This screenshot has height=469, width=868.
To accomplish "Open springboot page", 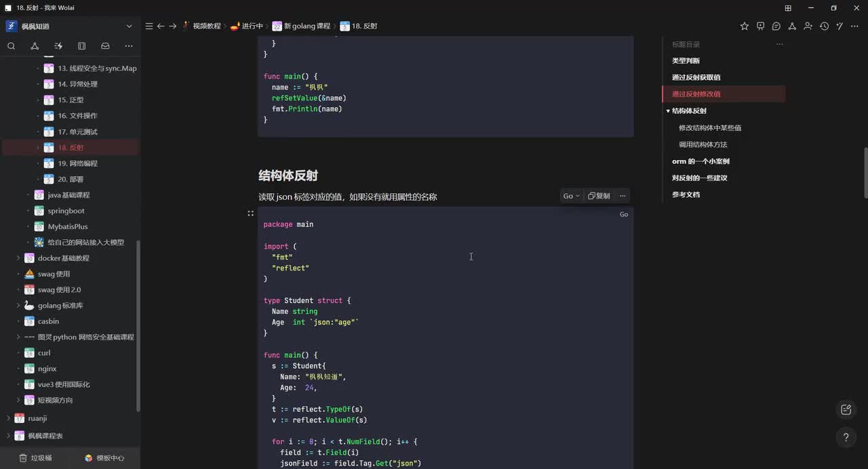I will point(66,211).
